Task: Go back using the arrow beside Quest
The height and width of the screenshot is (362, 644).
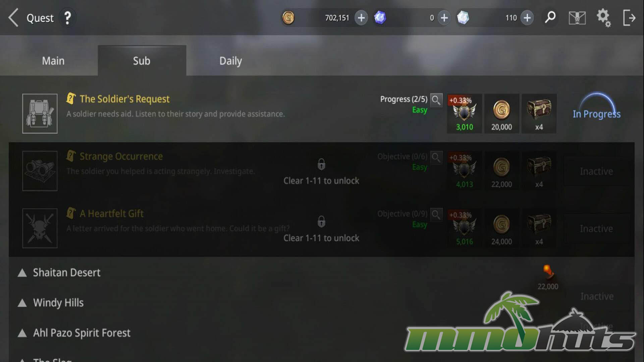Action: 13,18
